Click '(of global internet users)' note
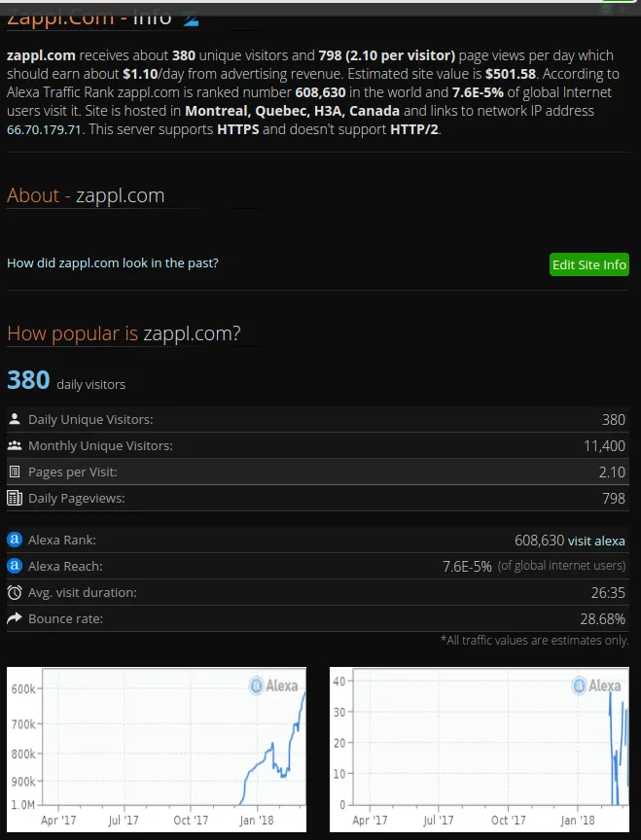 (x=561, y=566)
